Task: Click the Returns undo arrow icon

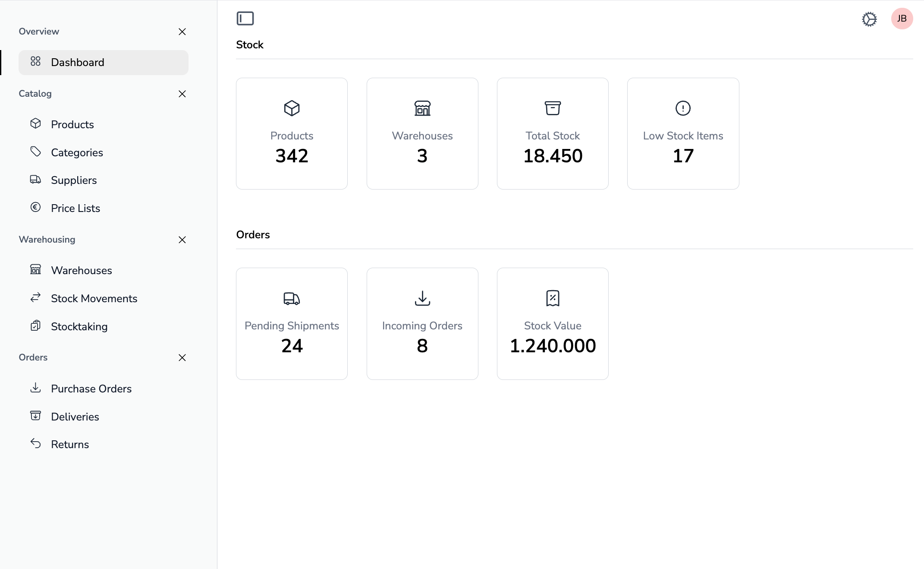Action: pyautogui.click(x=35, y=443)
